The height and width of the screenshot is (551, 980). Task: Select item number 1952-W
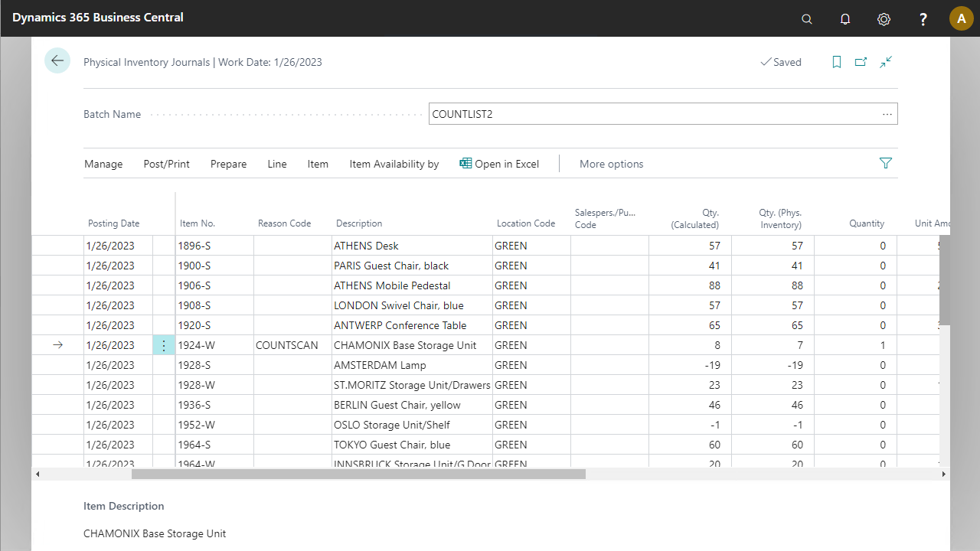click(214, 425)
